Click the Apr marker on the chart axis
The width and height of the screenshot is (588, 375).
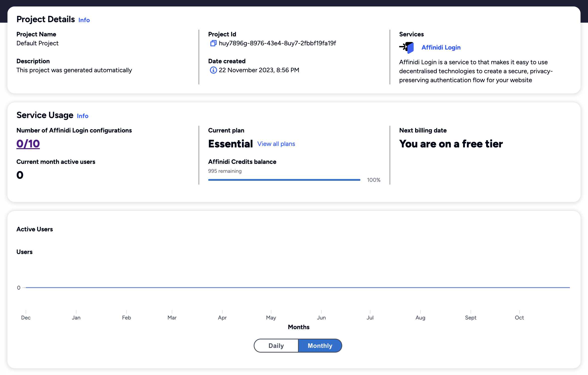coord(222,317)
